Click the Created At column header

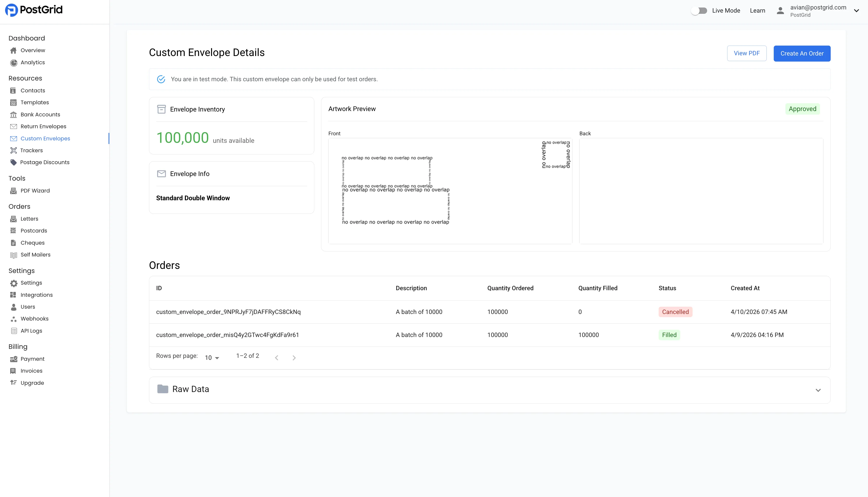click(x=745, y=288)
